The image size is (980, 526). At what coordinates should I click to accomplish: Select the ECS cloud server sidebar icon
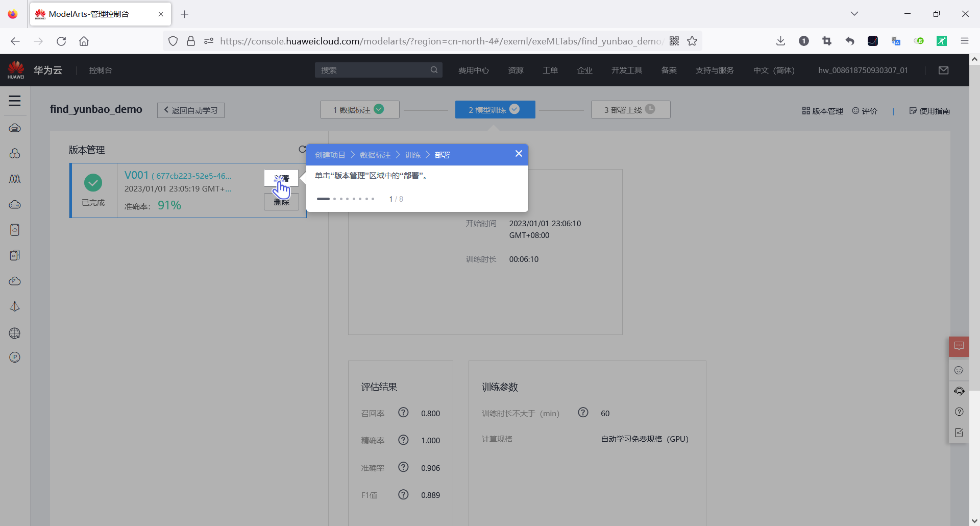coord(15,128)
